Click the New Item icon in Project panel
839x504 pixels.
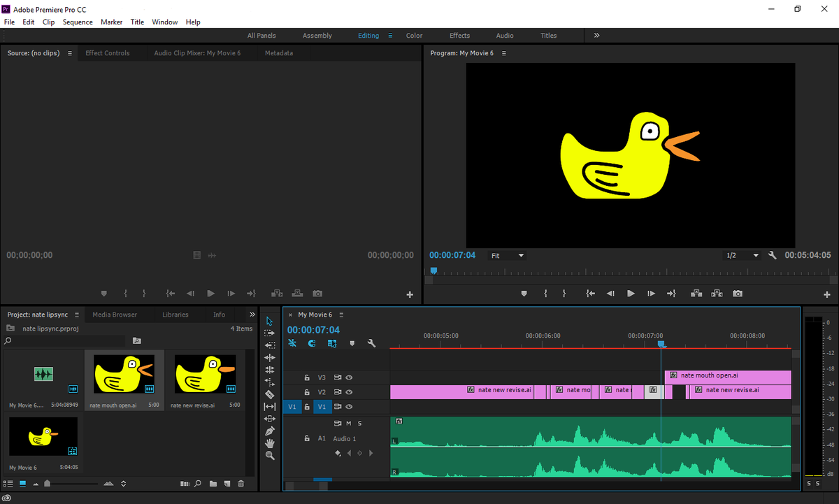(227, 483)
